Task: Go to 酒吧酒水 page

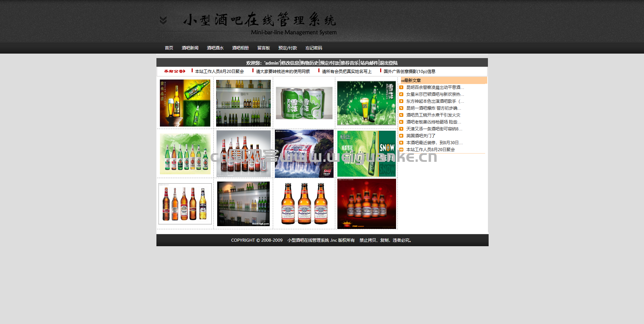Action: click(215, 48)
